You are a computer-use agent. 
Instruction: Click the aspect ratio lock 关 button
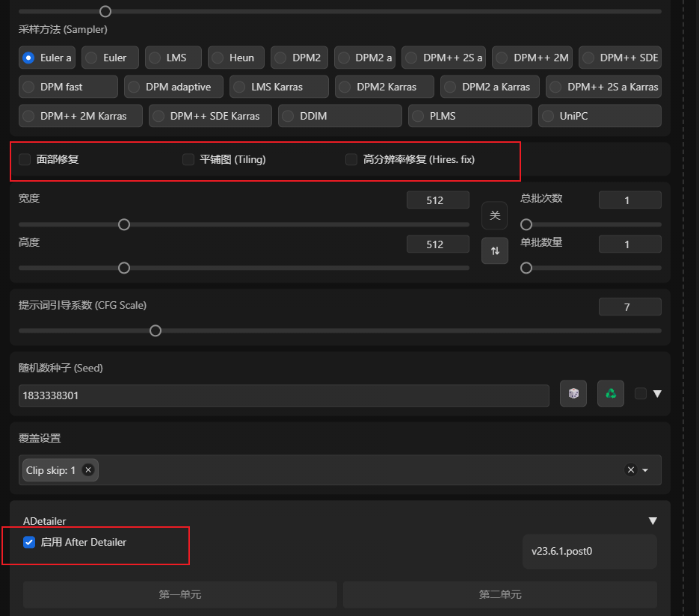coord(495,216)
